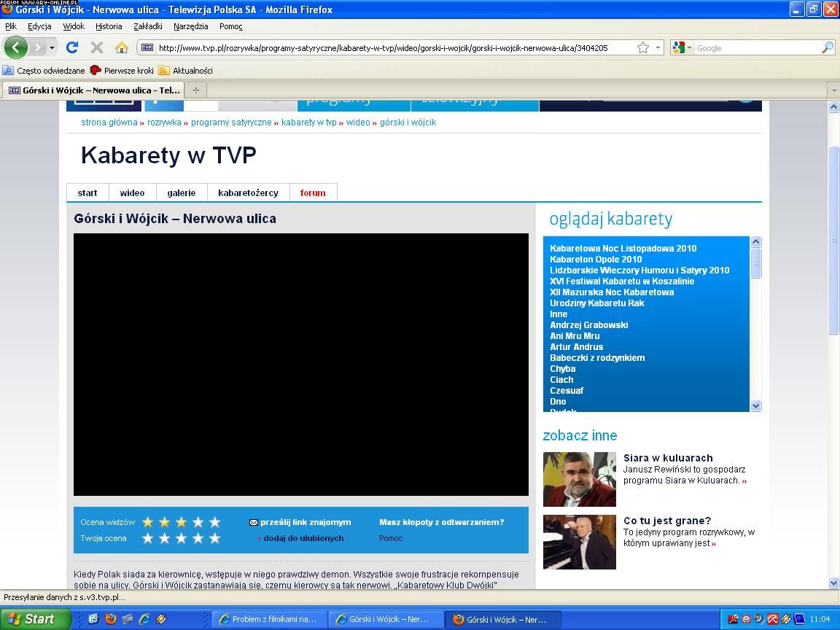Screen dimensions: 840x630
Task: Open the kabaretożercy page tab
Action: [248, 192]
